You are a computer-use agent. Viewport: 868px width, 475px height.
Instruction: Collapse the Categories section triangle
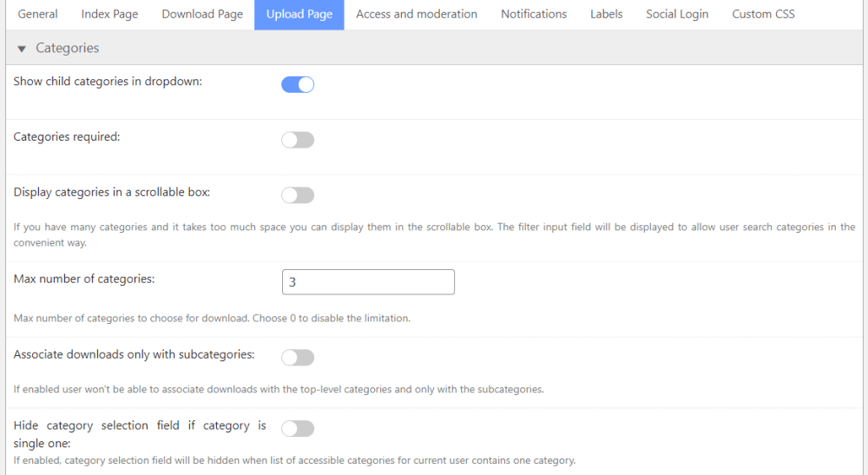[x=22, y=49]
